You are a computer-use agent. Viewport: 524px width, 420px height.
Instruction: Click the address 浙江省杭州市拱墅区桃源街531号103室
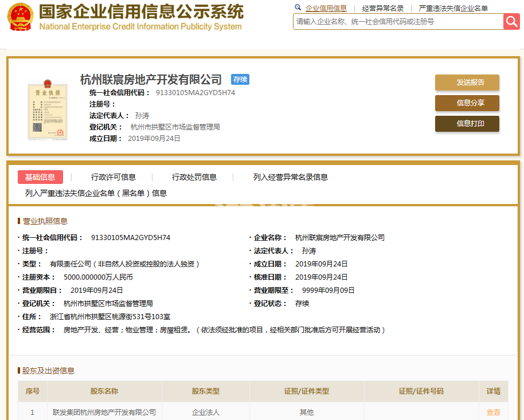click(x=110, y=316)
